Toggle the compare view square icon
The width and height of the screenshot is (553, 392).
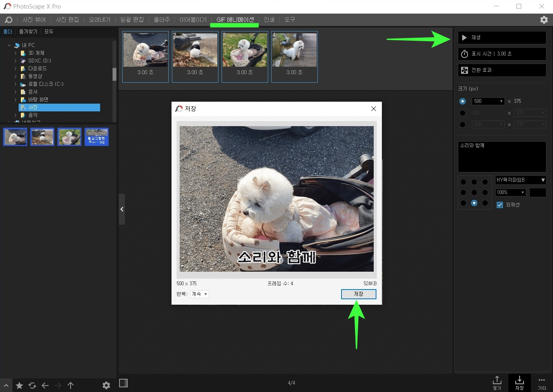(x=123, y=383)
